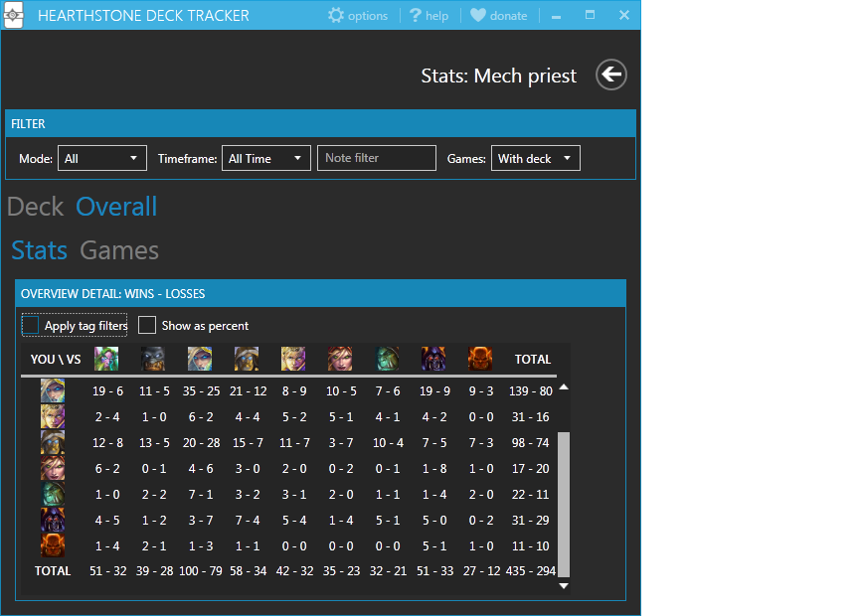Click Warrior opponent column portrait
Screen dimensions: 859x616
click(480, 359)
